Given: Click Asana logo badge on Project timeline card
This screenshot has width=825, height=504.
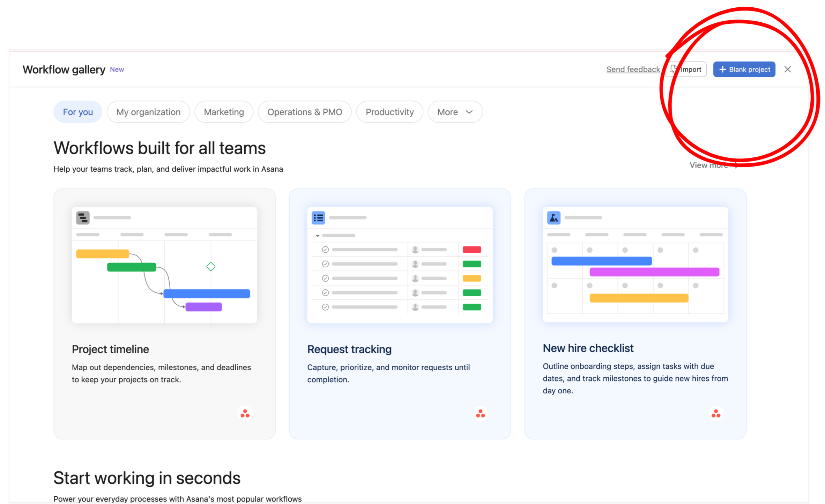Looking at the screenshot, I should (245, 414).
